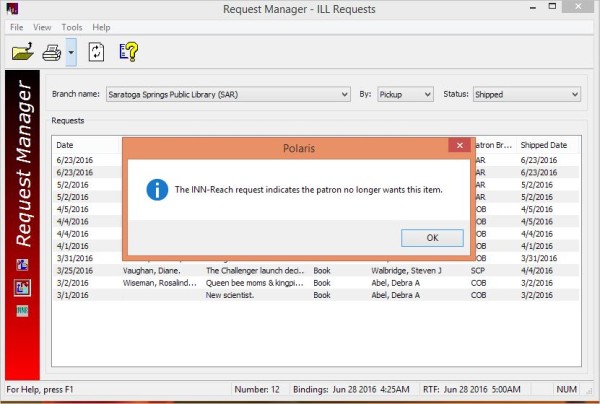Click the bottom green sidebar icon
The height and width of the screenshot is (404, 600).
pos(22,311)
